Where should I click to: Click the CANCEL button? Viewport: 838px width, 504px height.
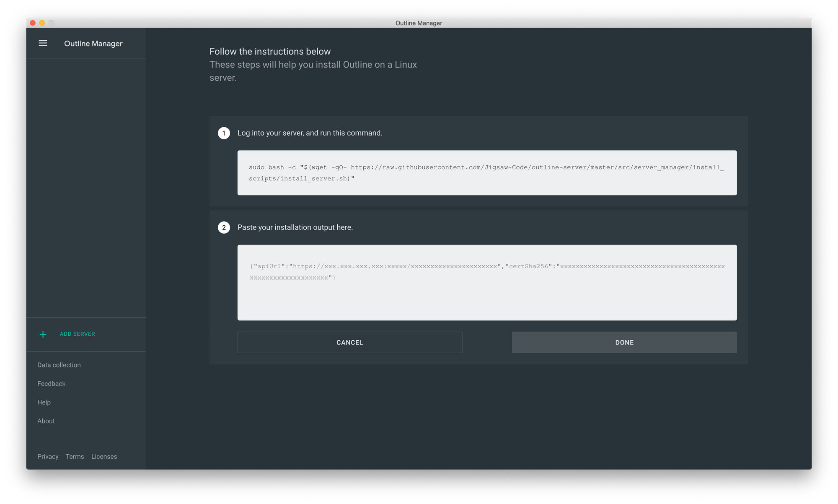point(350,342)
